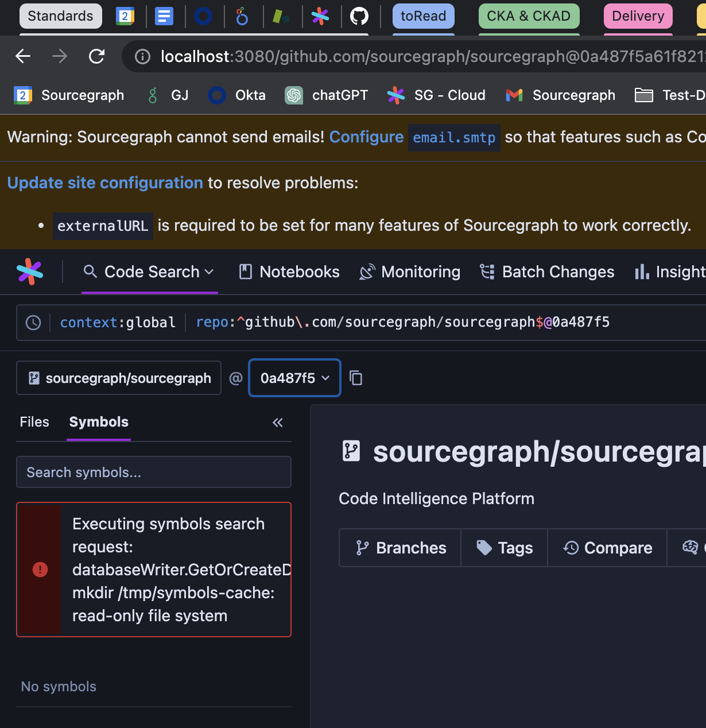Click the context:global search filter
Viewport: 706px width, 728px height.
(x=118, y=323)
